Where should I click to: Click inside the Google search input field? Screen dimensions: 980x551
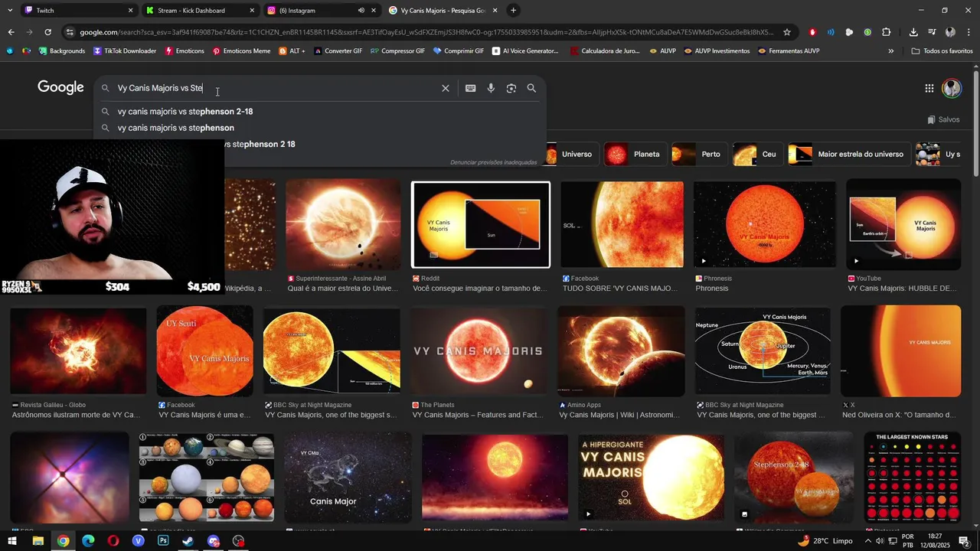click(276, 88)
